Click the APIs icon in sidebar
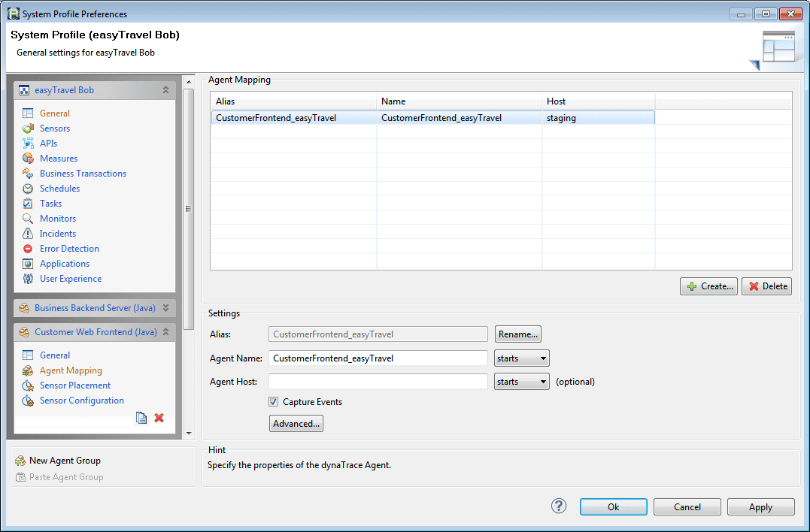810x532 pixels. tap(28, 143)
